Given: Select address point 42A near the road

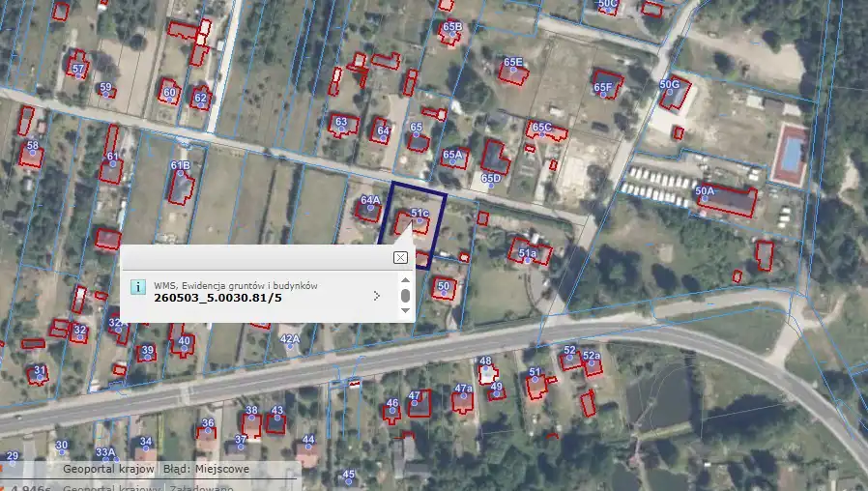Looking at the screenshot, I should click(289, 346).
